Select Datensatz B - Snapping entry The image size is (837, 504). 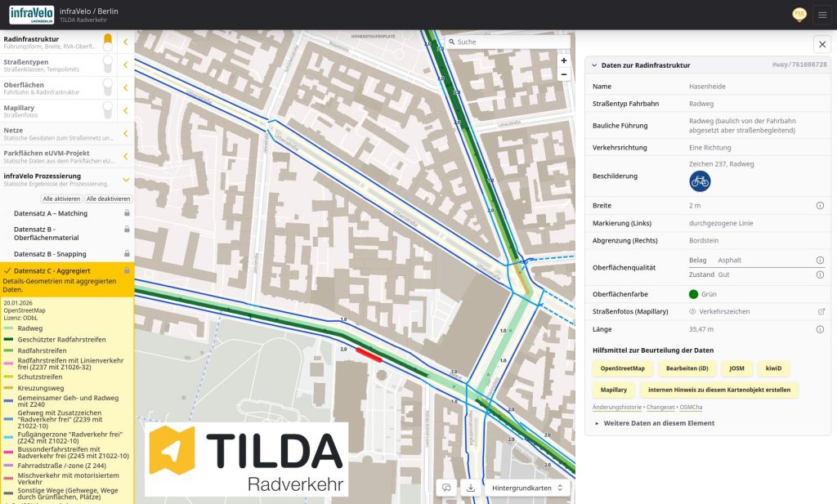(x=50, y=254)
